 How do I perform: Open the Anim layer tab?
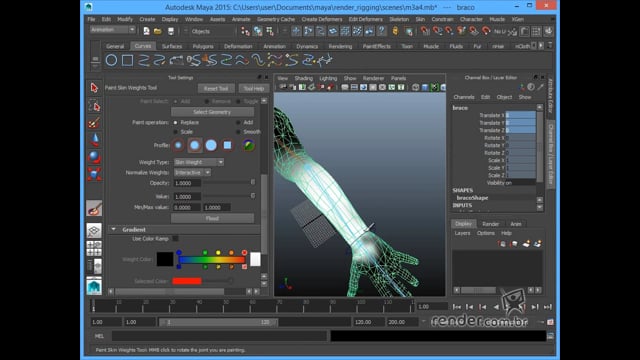pyautogui.click(x=516, y=224)
